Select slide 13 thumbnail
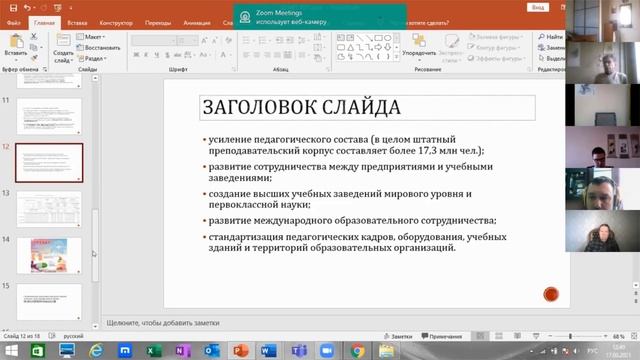Screen dimensions: 640x360 pyautogui.click(x=49, y=209)
